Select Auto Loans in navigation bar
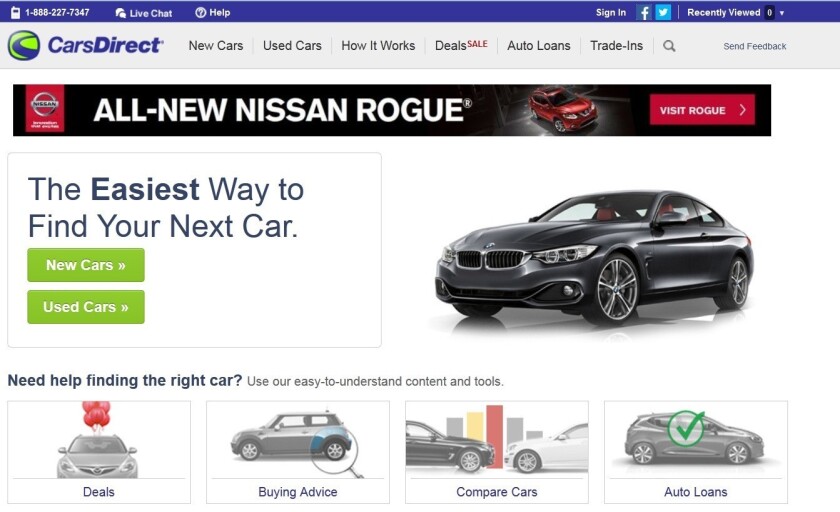 (x=538, y=46)
